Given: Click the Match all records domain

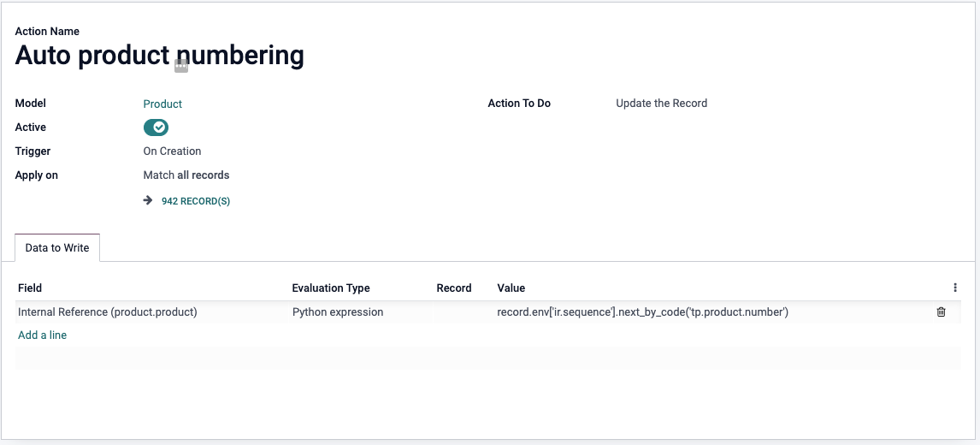Looking at the screenshot, I should (x=186, y=175).
